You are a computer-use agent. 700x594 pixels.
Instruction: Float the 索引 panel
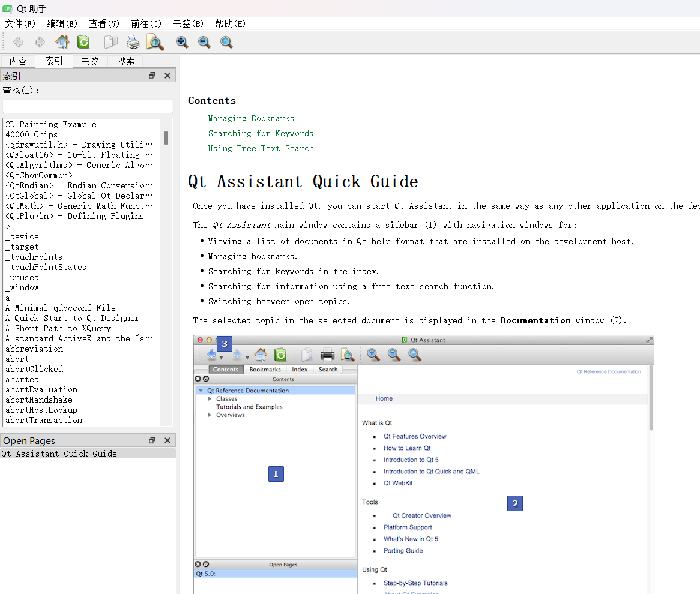(152, 76)
